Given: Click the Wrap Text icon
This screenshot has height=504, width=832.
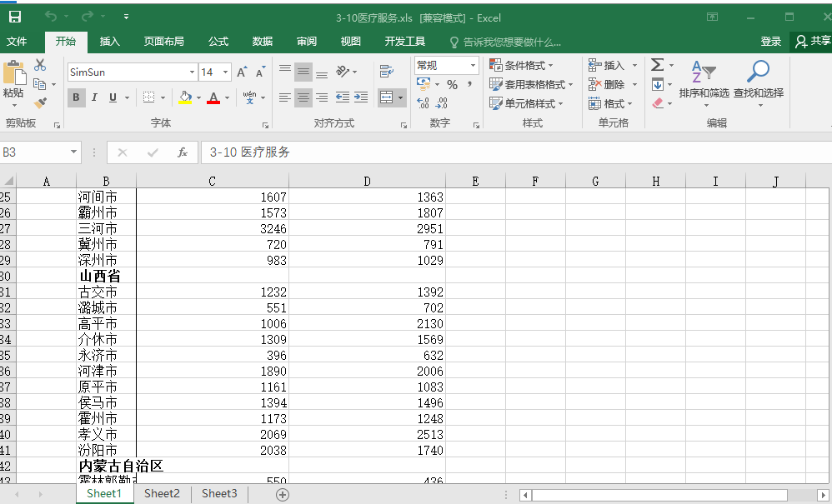Looking at the screenshot, I should tap(387, 72).
